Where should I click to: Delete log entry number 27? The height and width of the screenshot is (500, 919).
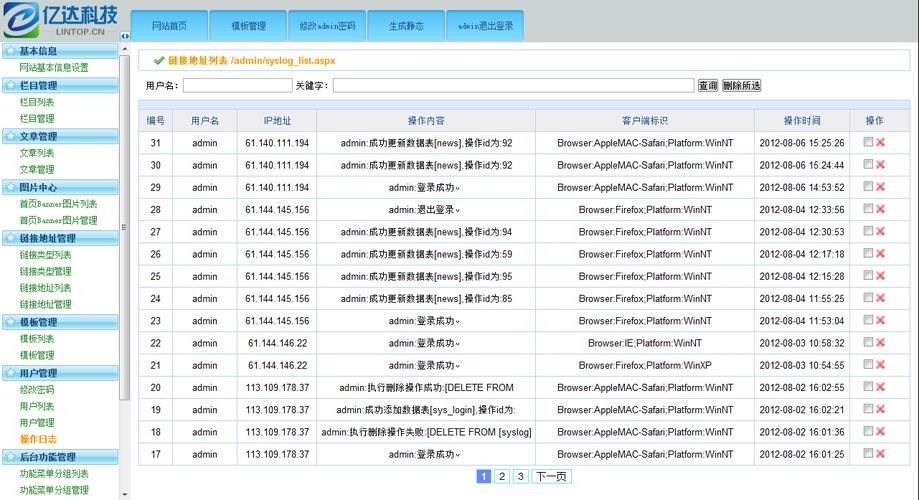click(880, 232)
